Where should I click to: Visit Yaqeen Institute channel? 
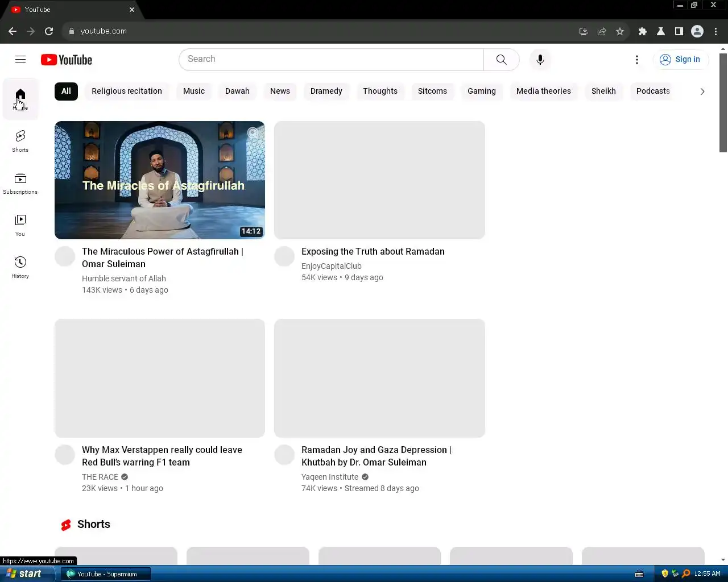[x=330, y=477]
